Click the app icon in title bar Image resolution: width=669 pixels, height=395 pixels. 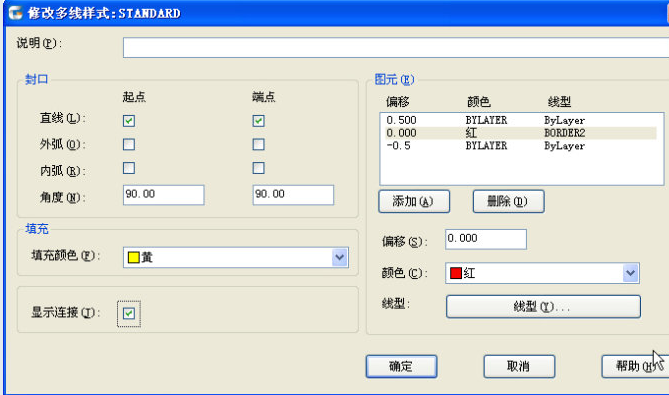15,13
